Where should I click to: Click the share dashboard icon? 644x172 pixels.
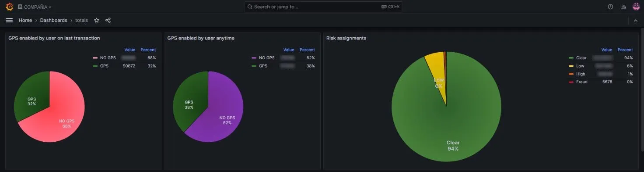point(108,20)
